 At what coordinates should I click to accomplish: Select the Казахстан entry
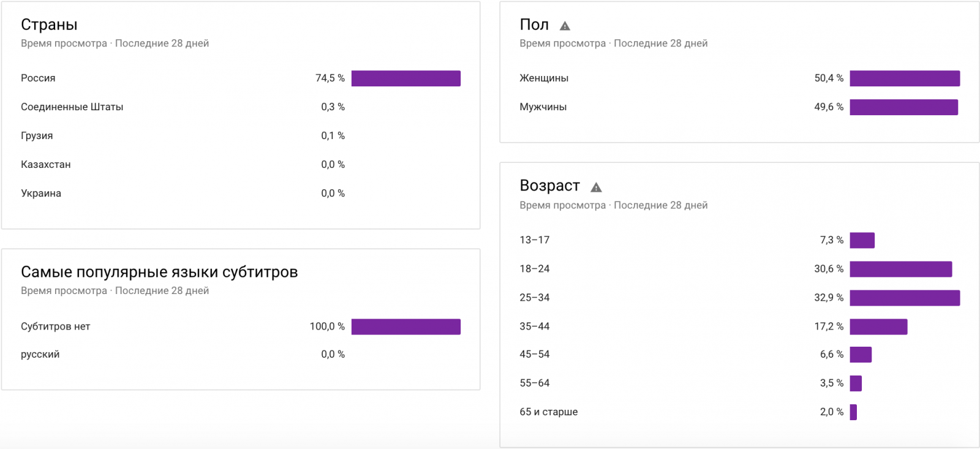tap(46, 165)
